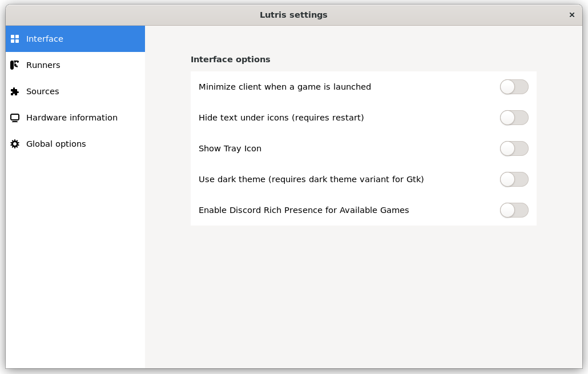Select the Interface section
The width and height of the screenshot is (588, 374).
[45, 39]
